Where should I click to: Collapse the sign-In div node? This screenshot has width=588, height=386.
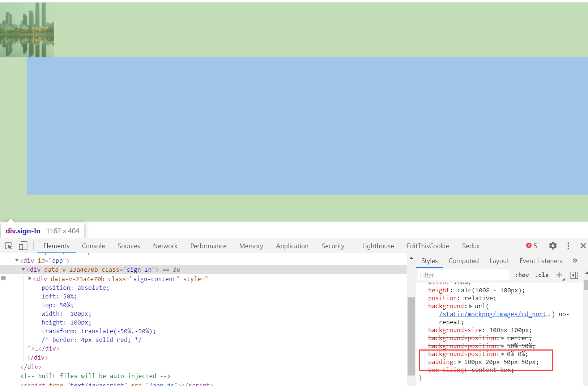coord(23,270)
